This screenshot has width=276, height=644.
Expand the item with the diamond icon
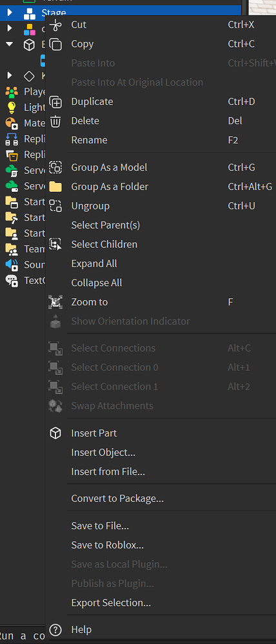pos(10,75)
